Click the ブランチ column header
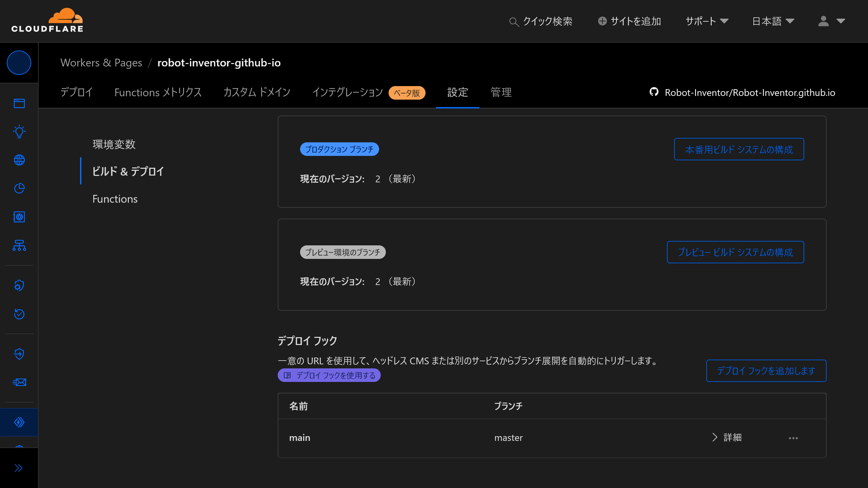 (508, 406)
